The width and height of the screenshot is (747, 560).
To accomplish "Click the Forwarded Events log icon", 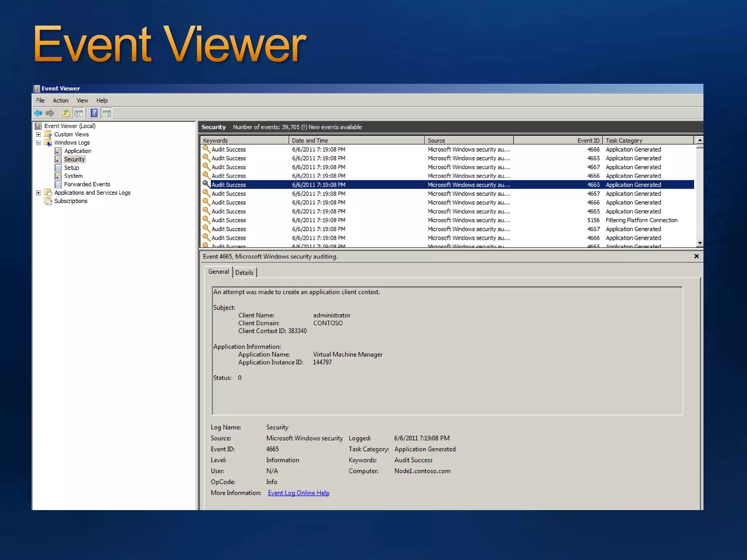I will tap(58, 184).
